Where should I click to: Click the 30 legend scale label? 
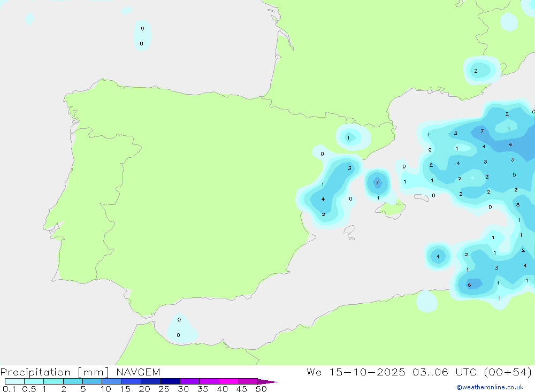point(183,389)
